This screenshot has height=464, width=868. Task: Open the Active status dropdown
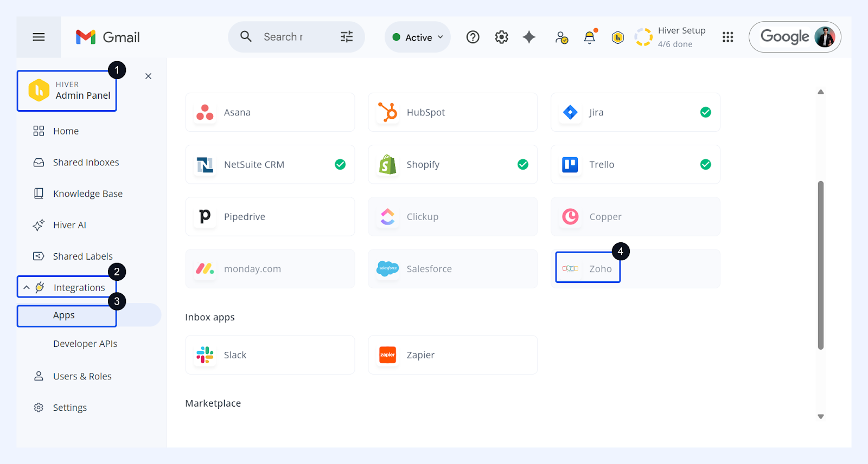pos(418,37)
